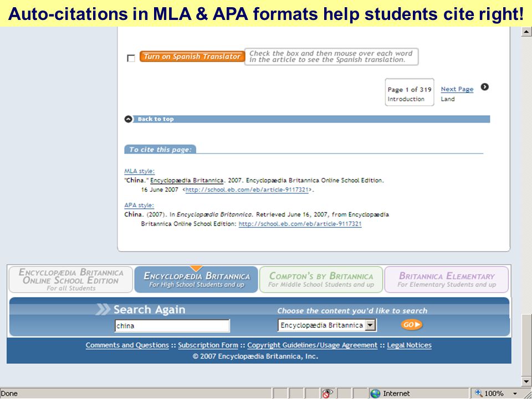This screenshot has width=532, height=399.
Task: Click the translator instruction hint box
Action: click(331, 57)
